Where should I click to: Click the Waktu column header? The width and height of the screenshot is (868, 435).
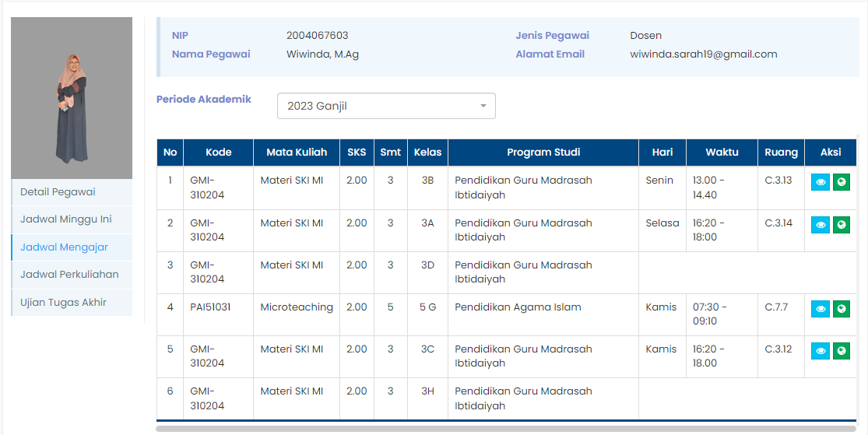click(722, 153)
